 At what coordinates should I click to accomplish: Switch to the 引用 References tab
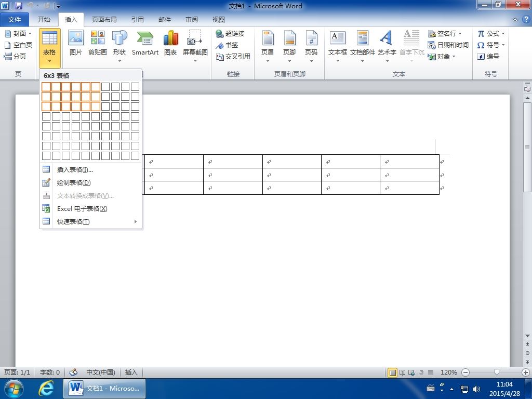[x=137, y=20]
